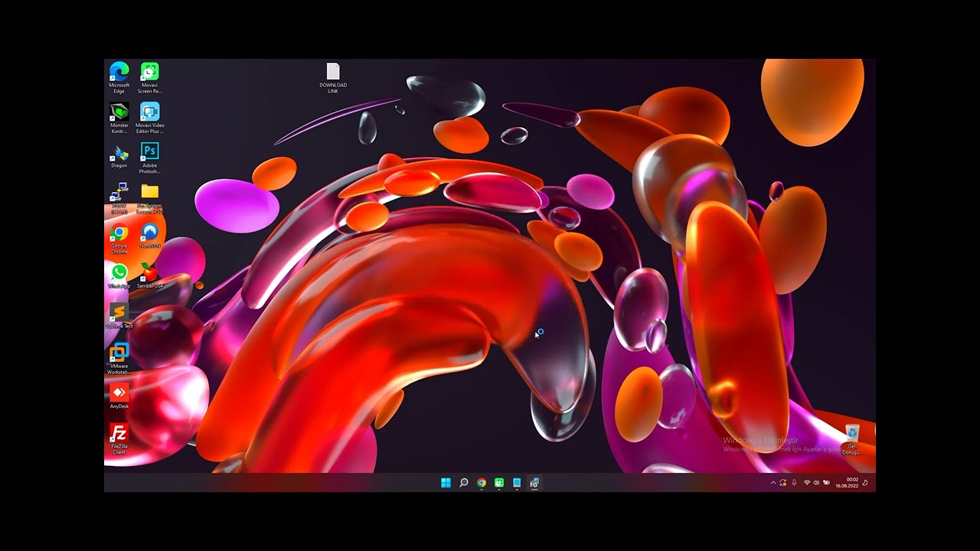Screen dimensions: 980x551
Task: Open the blue taskbar app icon
Action: [517, 483]
